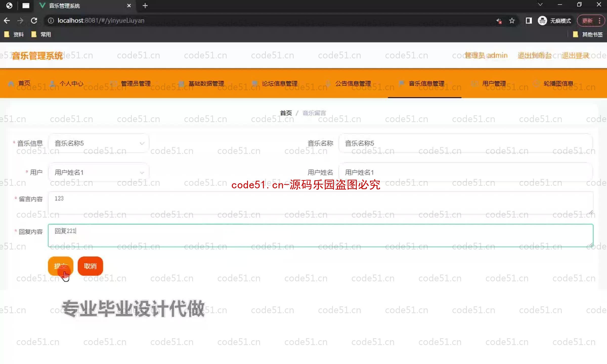
Task: Click the 音乐管理系统 site title
Action: [x=37, y=56]
